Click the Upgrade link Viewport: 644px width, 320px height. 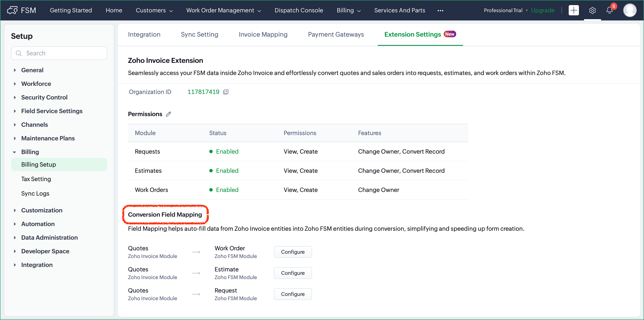(543, 10)
